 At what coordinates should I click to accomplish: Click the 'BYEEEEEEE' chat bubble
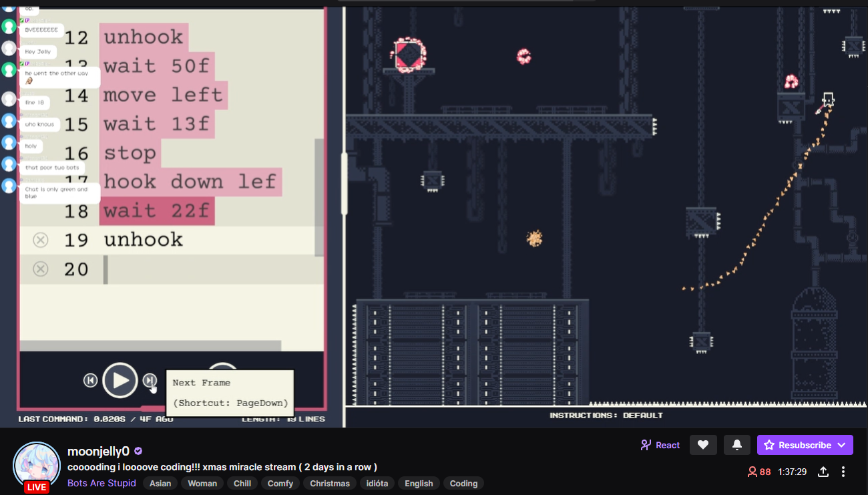(42, 30)
